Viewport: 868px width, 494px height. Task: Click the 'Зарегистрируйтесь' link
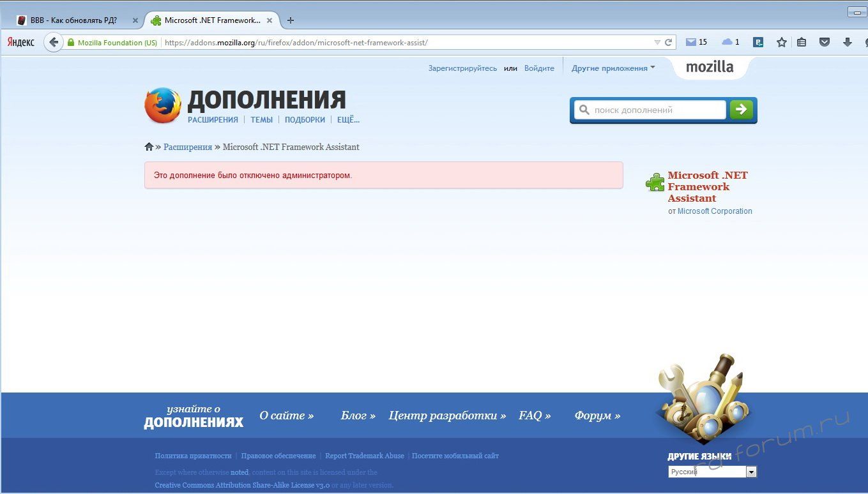[462, 68]
